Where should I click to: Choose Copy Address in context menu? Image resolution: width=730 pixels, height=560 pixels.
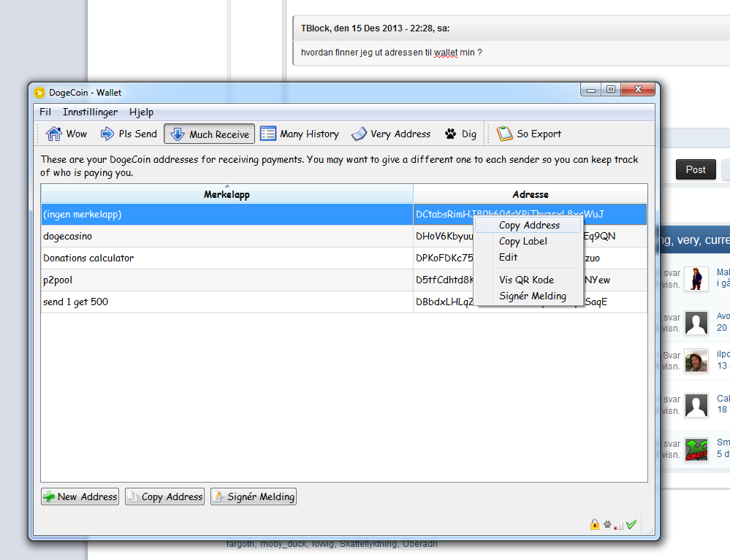pos(529,226)
